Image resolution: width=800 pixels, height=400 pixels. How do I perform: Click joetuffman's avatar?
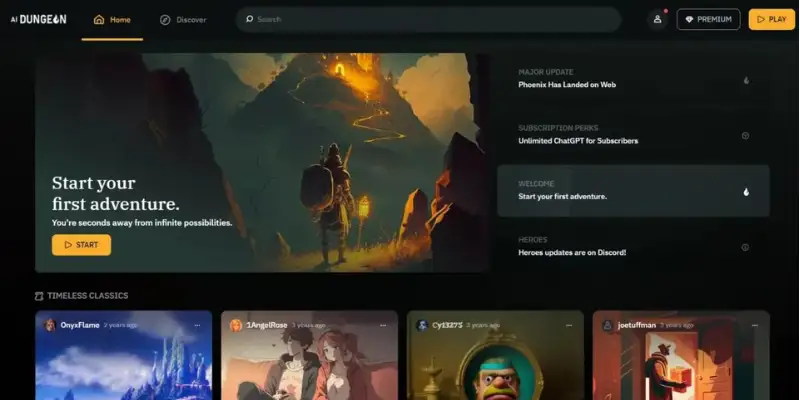607,326
